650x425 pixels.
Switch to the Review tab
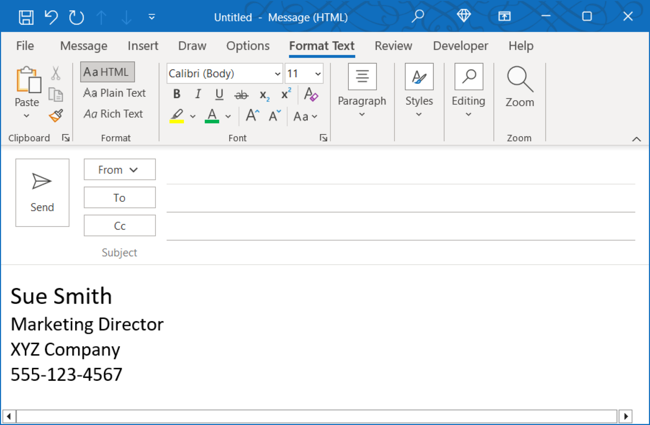[x=393, y=46]
